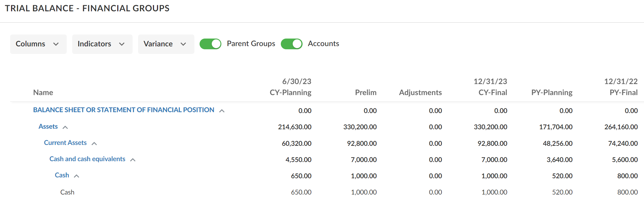Click the PY-Final column header
Screen dimensions: 644x200
click(623, 92)
